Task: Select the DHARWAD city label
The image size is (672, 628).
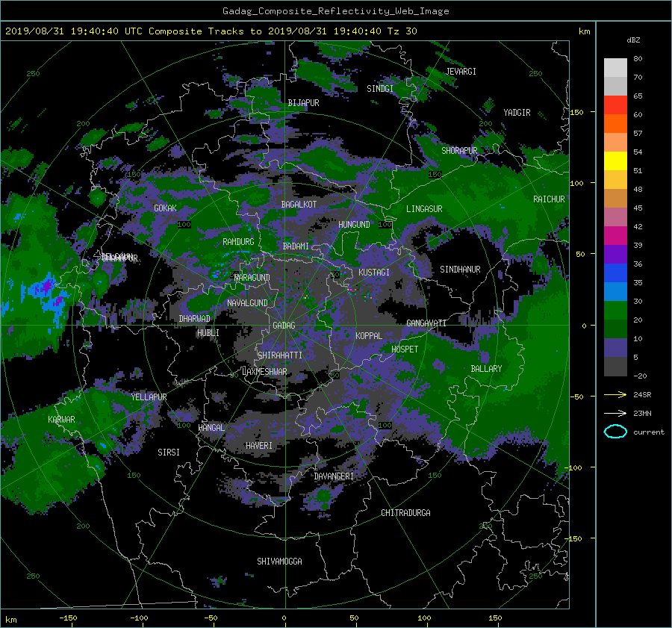Action: (195, 319)
